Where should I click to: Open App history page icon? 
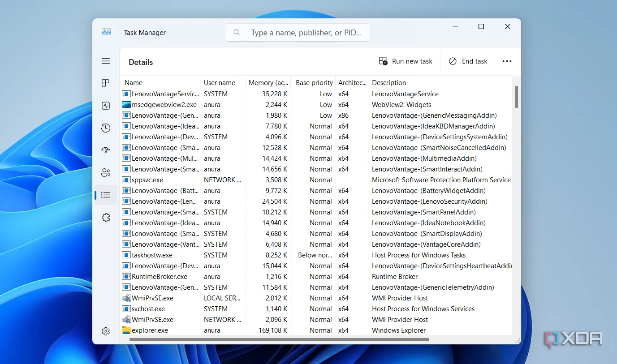click(106, 128)
